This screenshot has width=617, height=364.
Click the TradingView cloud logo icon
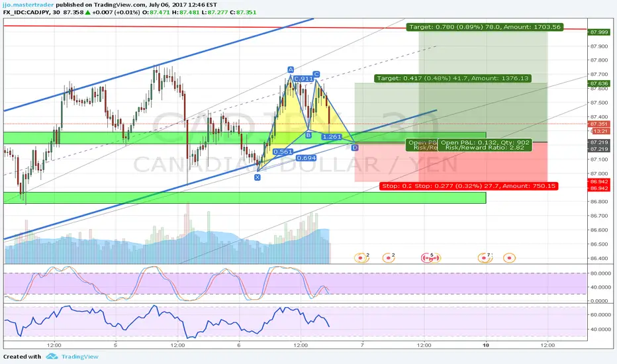tap(52, 357)
